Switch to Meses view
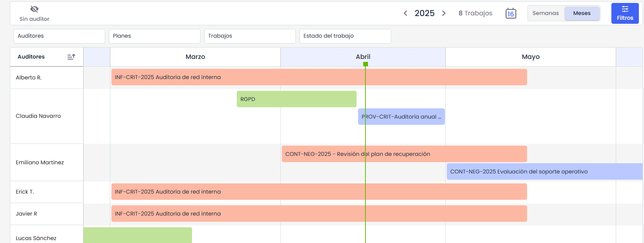 tap(582, 13)
